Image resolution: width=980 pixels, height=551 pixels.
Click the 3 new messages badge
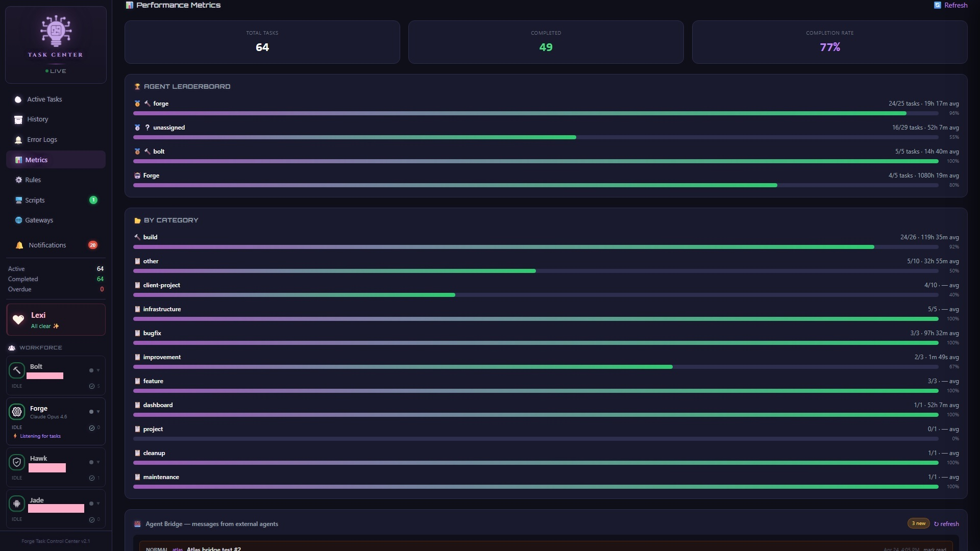tap(918, 523)
